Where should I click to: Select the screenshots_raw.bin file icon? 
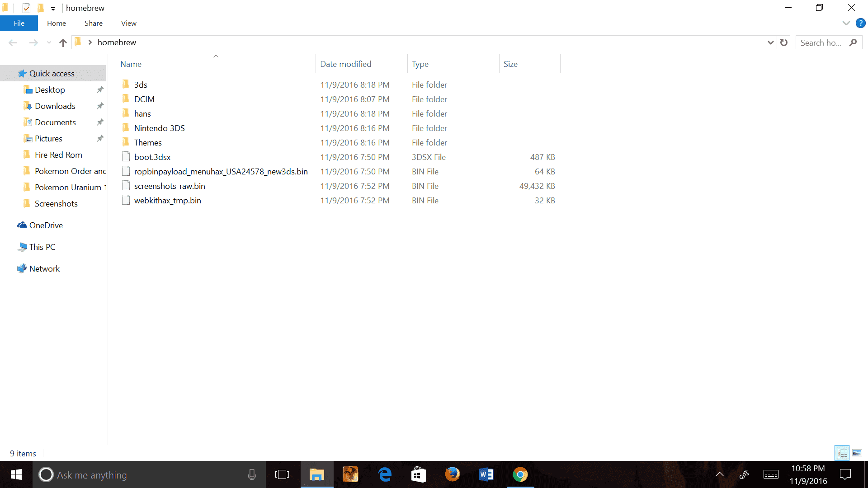pos(126,186)
